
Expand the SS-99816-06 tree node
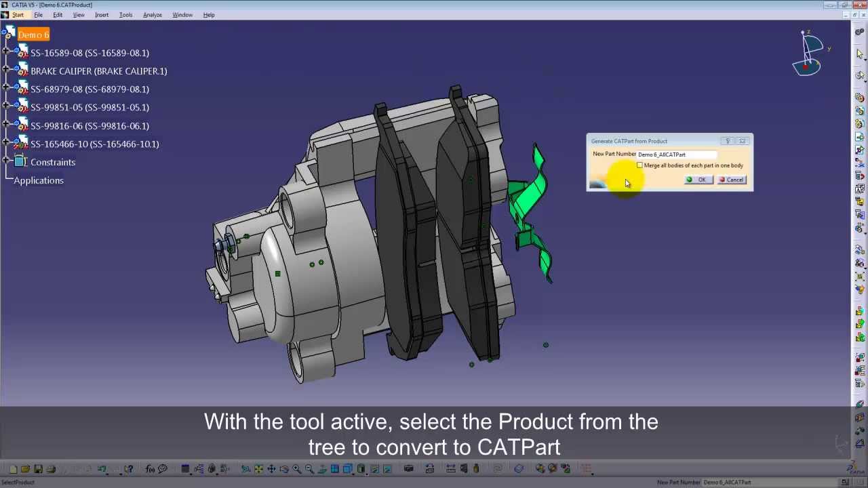point(6,125)
